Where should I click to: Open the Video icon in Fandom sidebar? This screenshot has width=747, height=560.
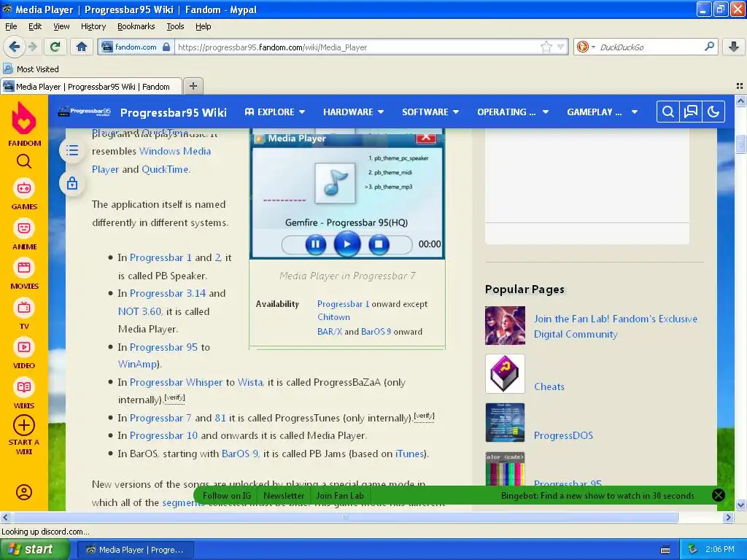pos(24,348)
